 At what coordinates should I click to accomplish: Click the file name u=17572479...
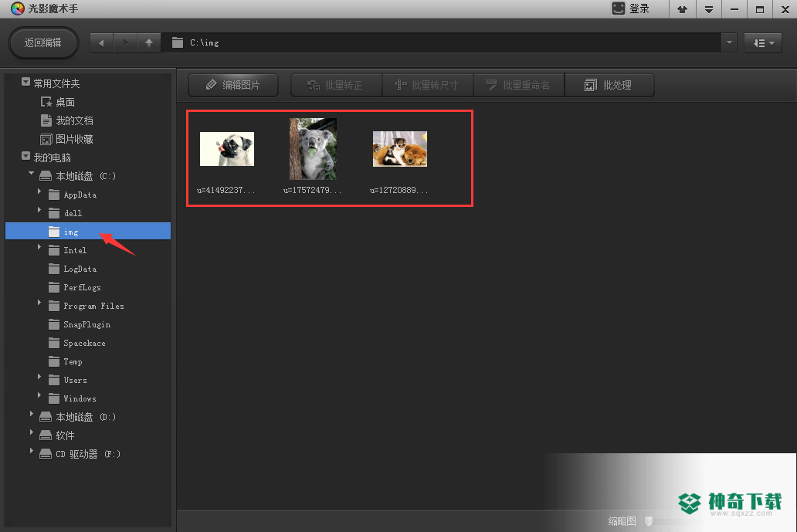[312, 190]
